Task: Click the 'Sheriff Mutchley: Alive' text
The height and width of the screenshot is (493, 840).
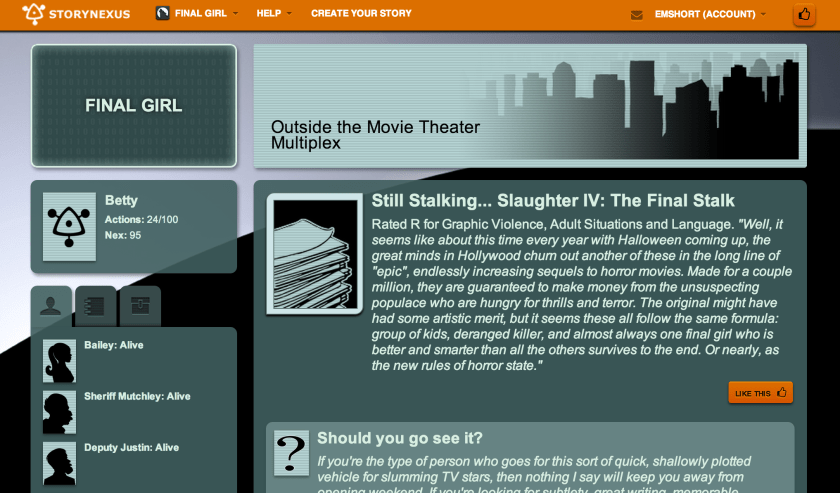Action: click(137, 397)
